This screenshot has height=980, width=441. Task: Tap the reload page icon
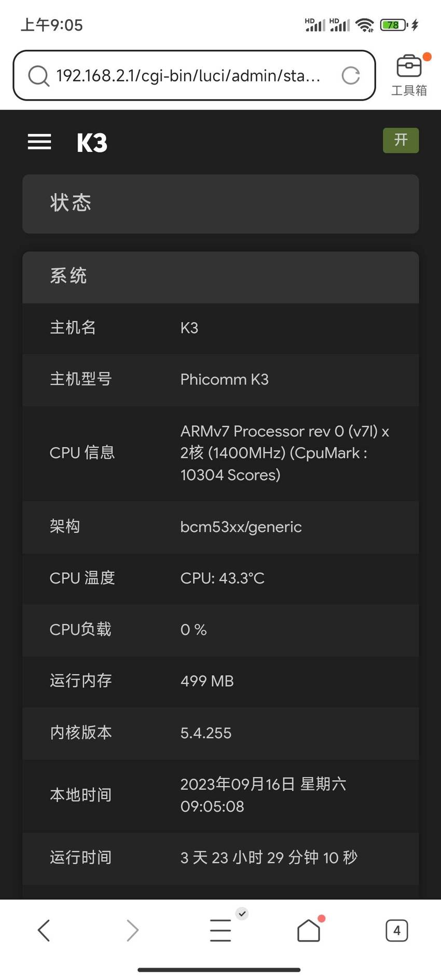coord(351,76)
